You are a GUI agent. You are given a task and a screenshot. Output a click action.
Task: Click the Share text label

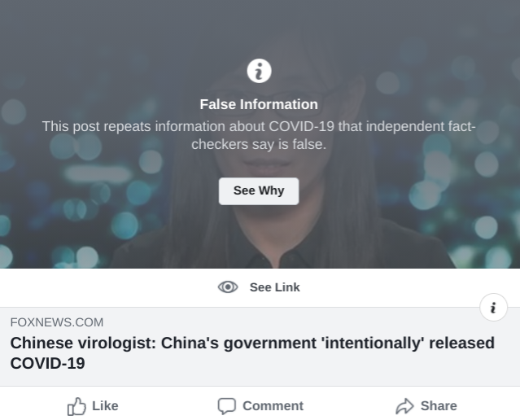click(x=439, y=405)
